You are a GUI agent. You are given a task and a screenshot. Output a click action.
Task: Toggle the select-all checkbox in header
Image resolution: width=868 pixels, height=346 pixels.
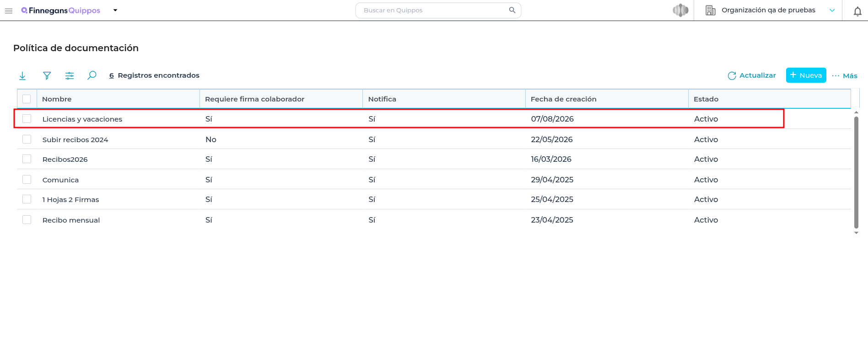[x=27, y=99]
